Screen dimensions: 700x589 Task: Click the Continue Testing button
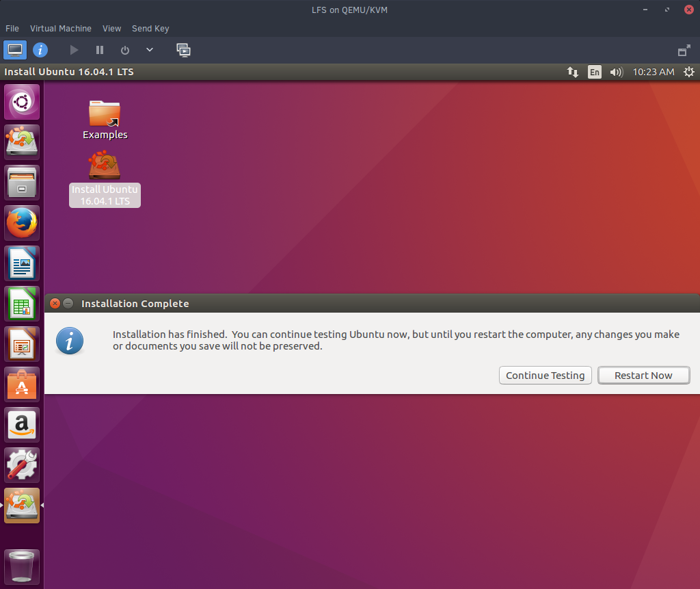[545, 376]
